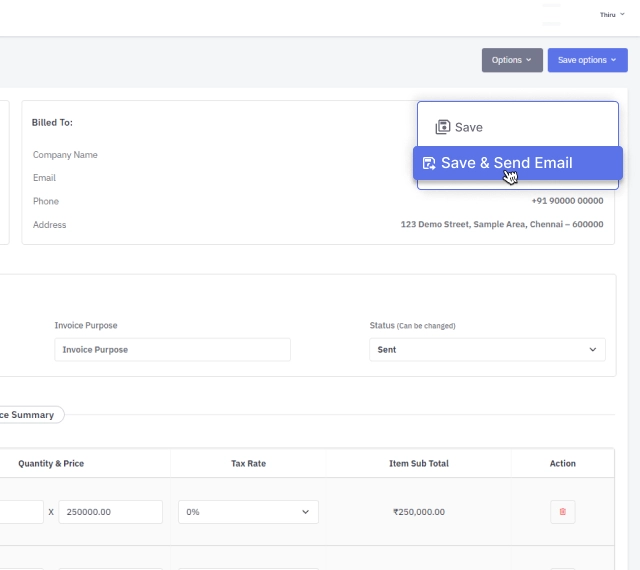Click the Tax Rate column header
The height and width of the screenshot is (570, 640).
(248, 463)
